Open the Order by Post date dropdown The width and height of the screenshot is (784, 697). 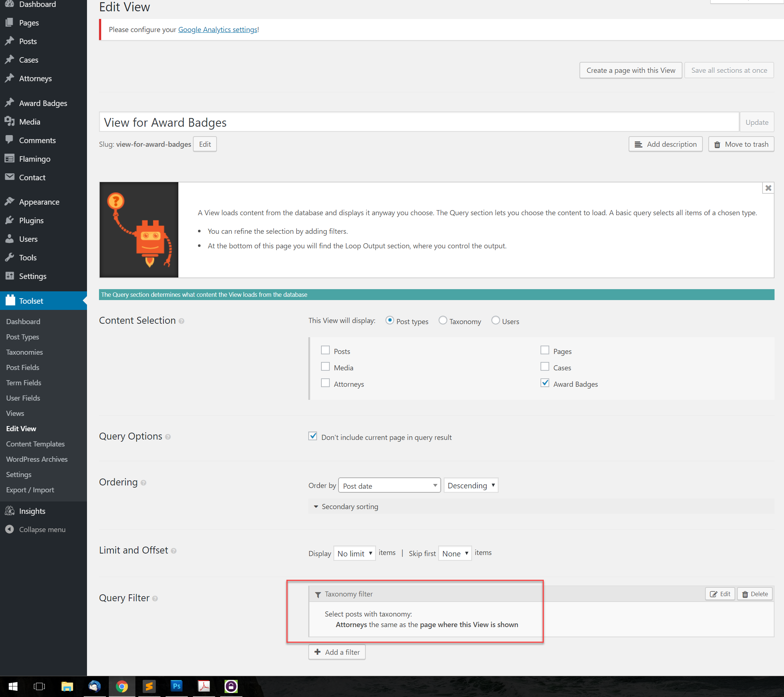(x=389, y=485)
